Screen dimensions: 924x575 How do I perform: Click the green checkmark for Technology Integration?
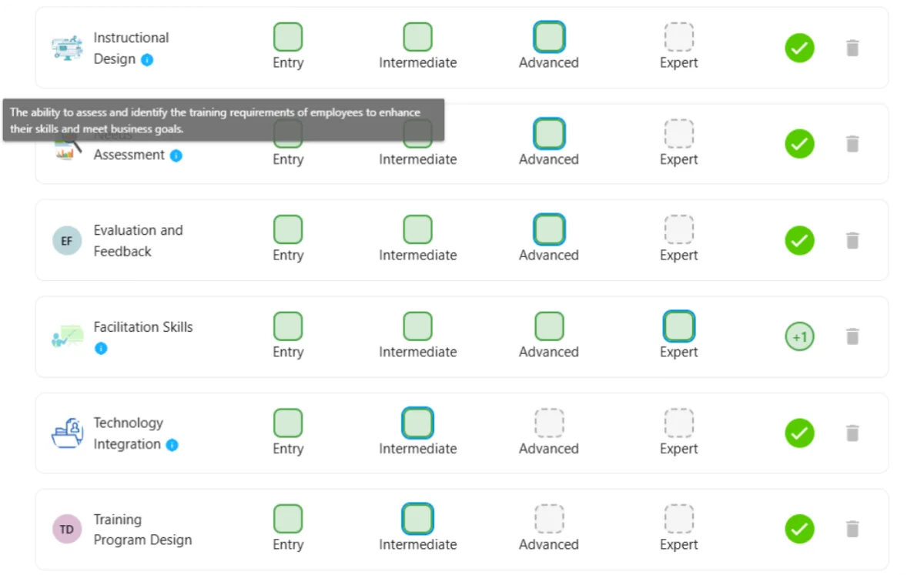(800, 433)
